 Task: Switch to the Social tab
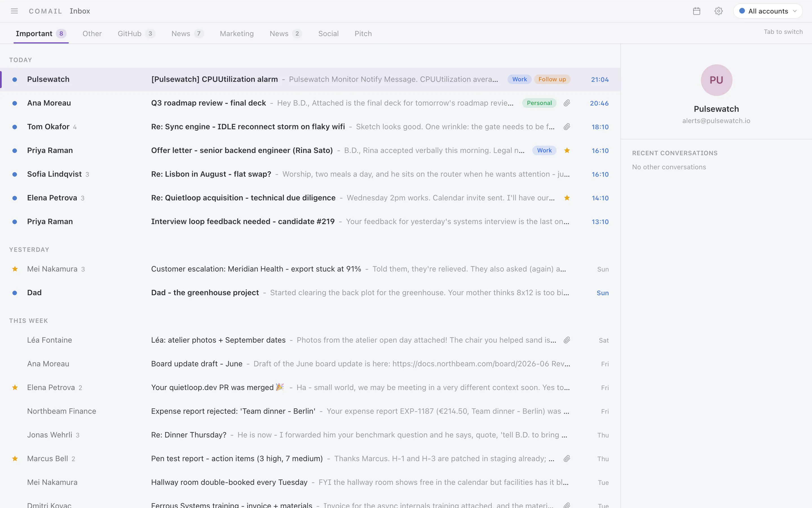pos(328,34)
